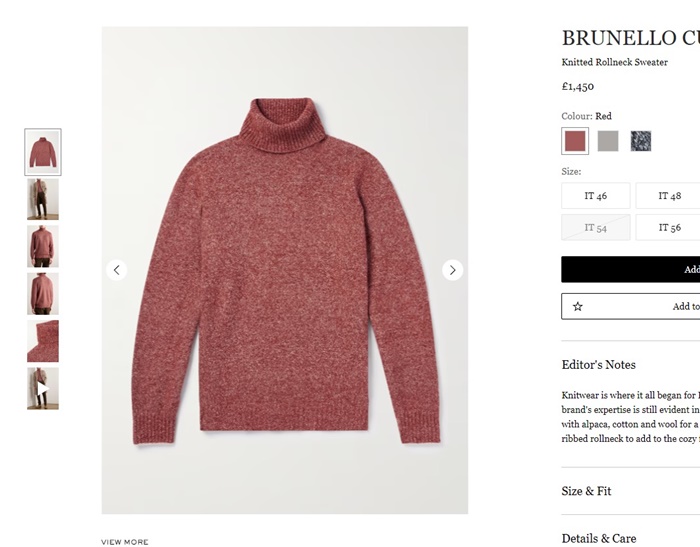The height and width of the screenshot is (547, 700).
Task: Click the next image arrow on the carousel
Action: [452, 270]
